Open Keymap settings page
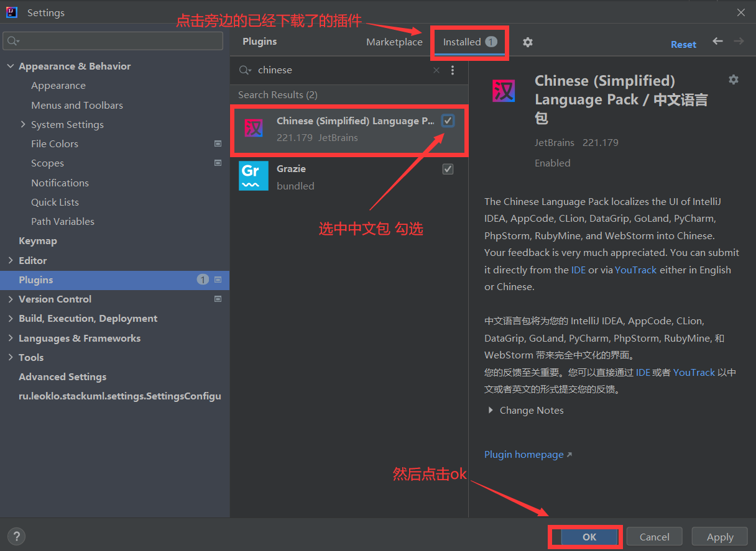 38,240
